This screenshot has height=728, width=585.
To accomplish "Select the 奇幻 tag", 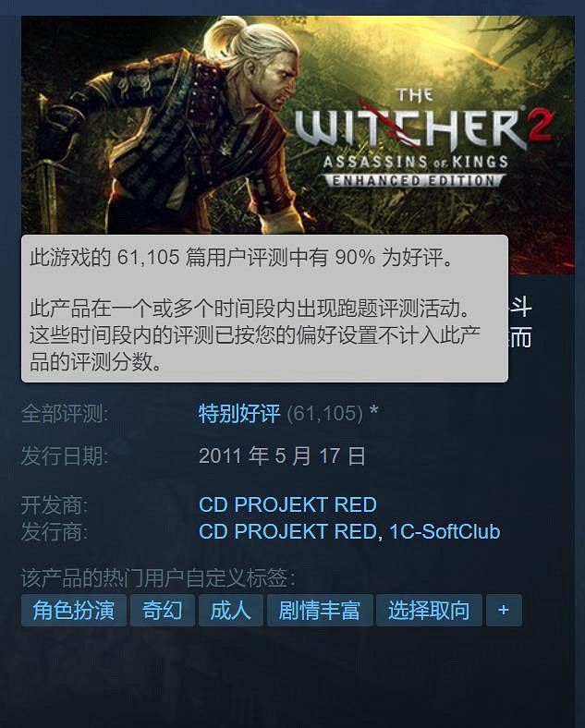I will [163, 610].
